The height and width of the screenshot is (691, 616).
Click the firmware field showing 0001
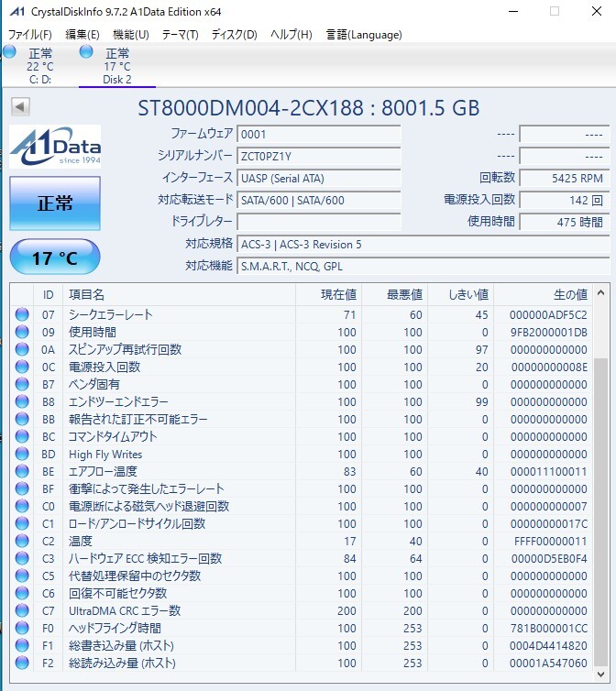point(319,135)
